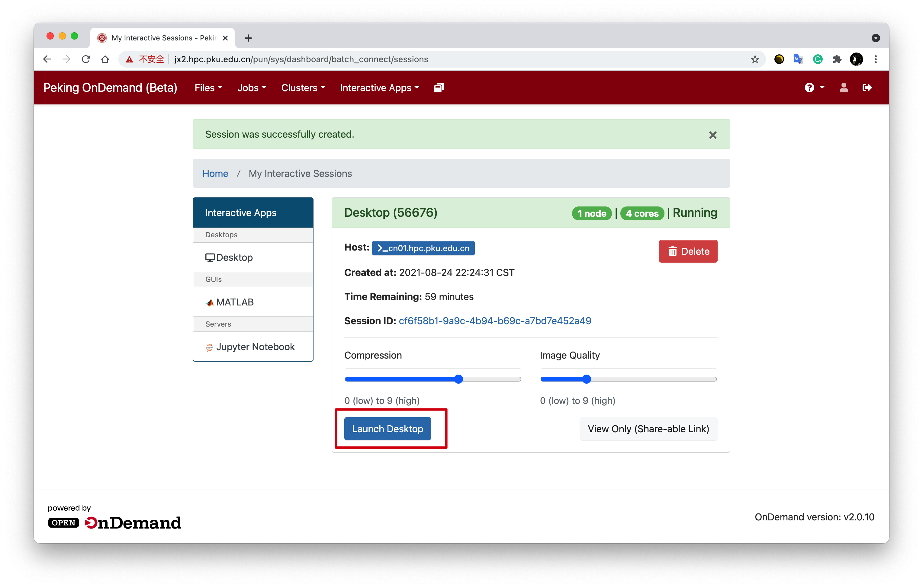Screen dimensions: 923x588
Task: Click Launch Desktop button
Action: coord(388,429)
